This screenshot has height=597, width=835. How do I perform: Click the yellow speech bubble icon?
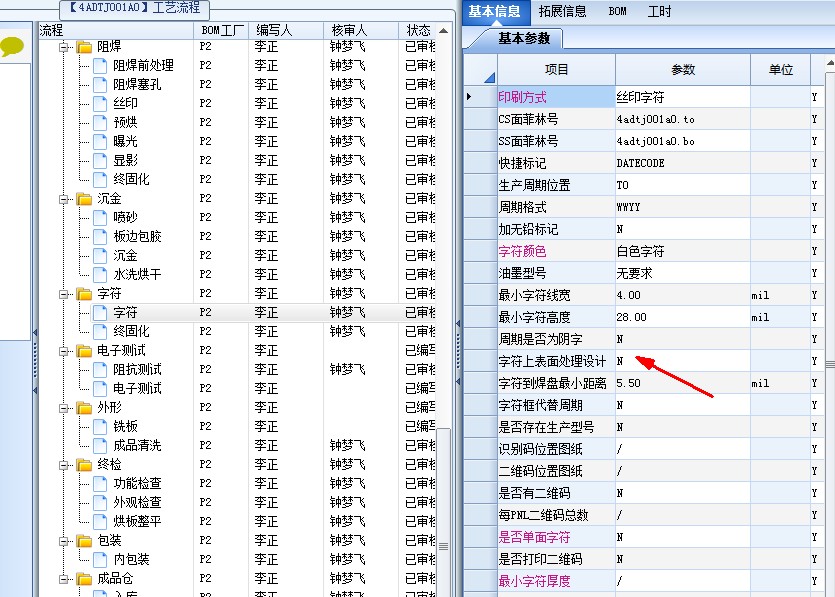12,46
